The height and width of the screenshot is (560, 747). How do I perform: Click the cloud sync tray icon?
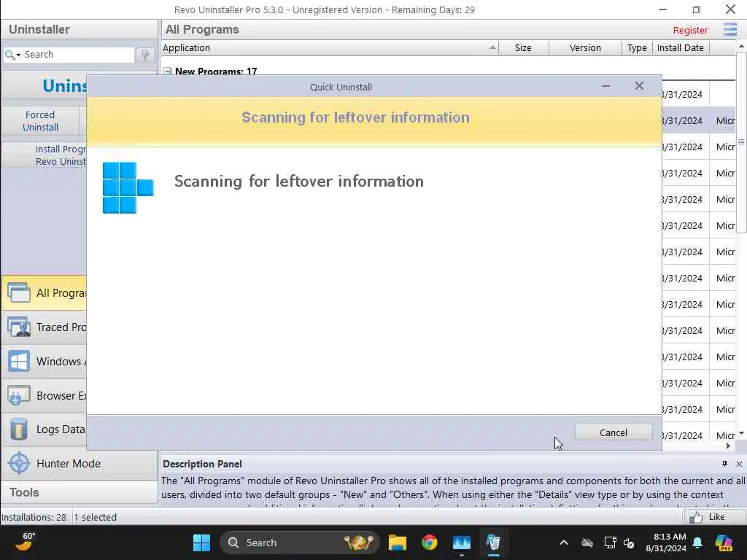587,542
